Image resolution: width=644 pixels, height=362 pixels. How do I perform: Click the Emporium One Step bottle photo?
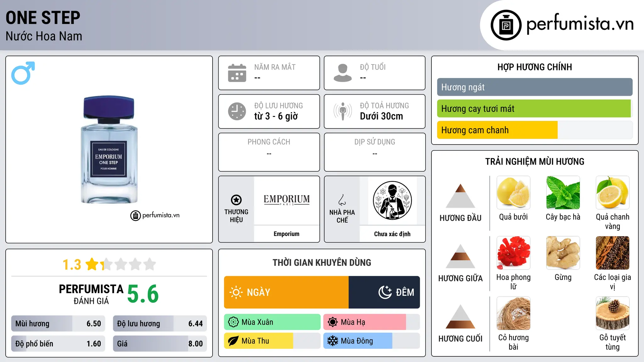(x=109, y=150)
